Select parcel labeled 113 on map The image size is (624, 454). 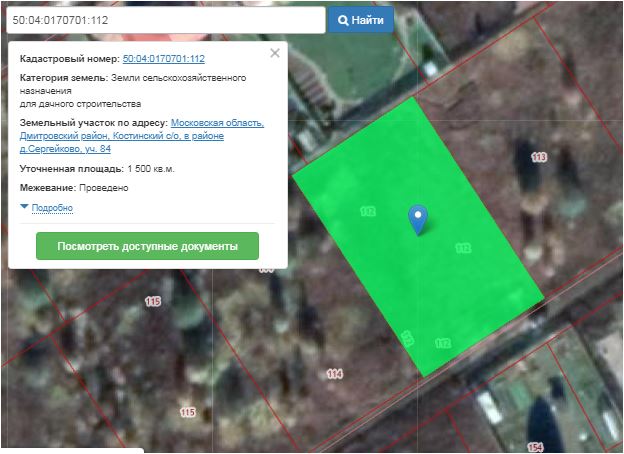pos(539,158)
